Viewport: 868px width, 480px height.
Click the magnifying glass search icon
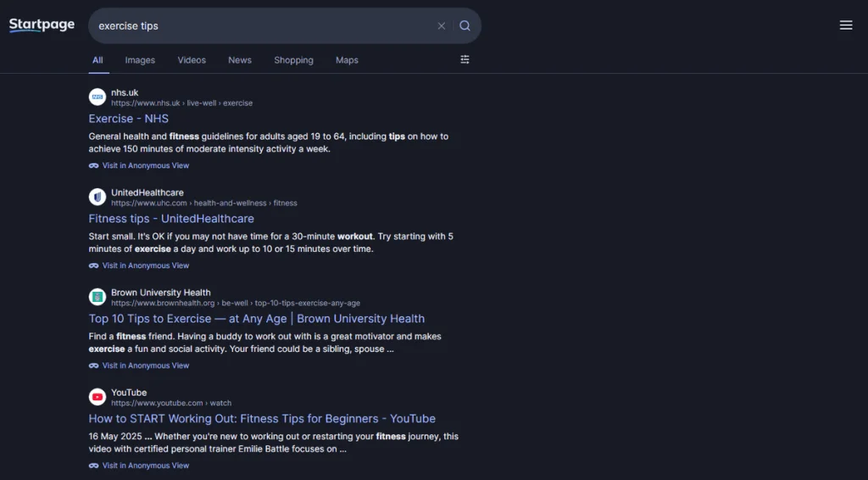pos(465,26)
